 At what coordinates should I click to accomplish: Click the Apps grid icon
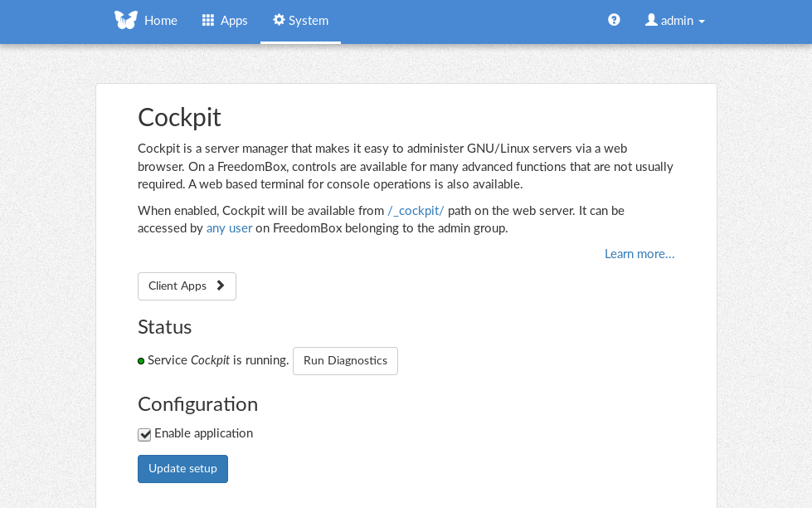pos(208,20)
